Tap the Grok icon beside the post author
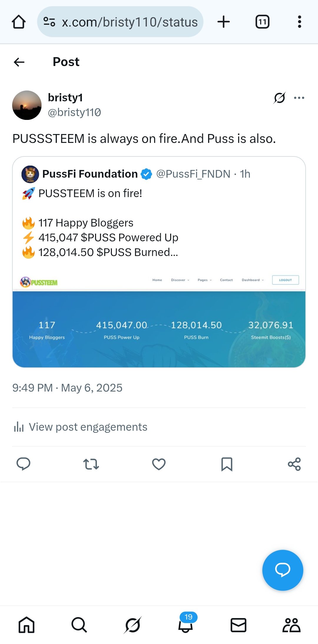Screen dimensions: 318x644 point(279,98)
